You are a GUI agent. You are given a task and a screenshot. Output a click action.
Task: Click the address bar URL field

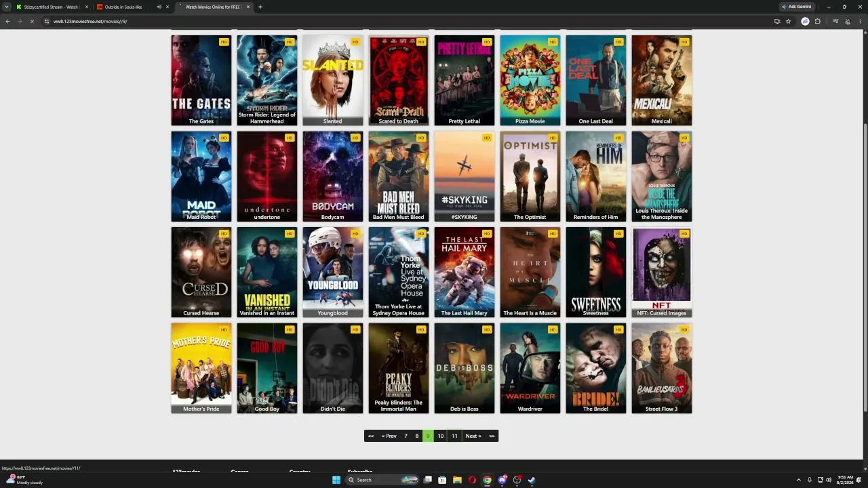[x=407, y=21]
